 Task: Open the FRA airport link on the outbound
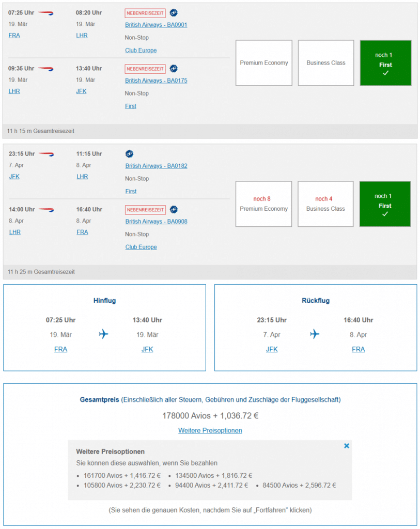pos(14,35)
